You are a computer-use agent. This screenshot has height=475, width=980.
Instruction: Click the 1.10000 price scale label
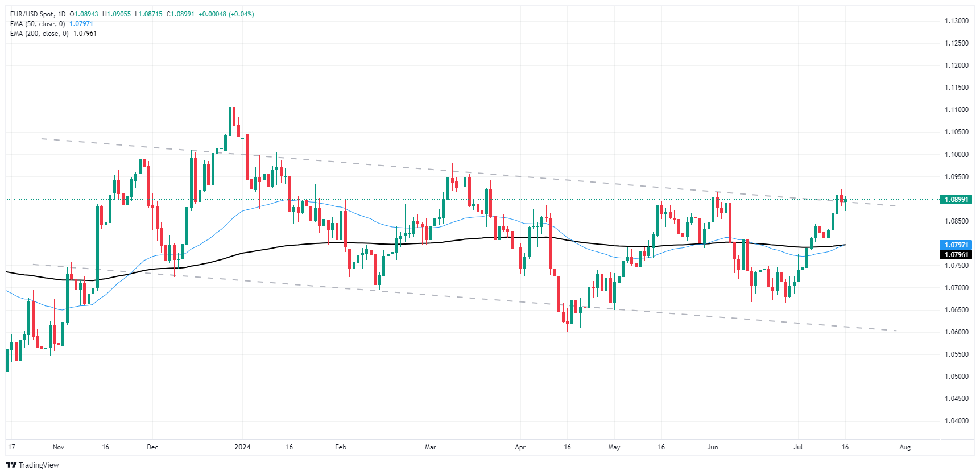click(957, 155)
